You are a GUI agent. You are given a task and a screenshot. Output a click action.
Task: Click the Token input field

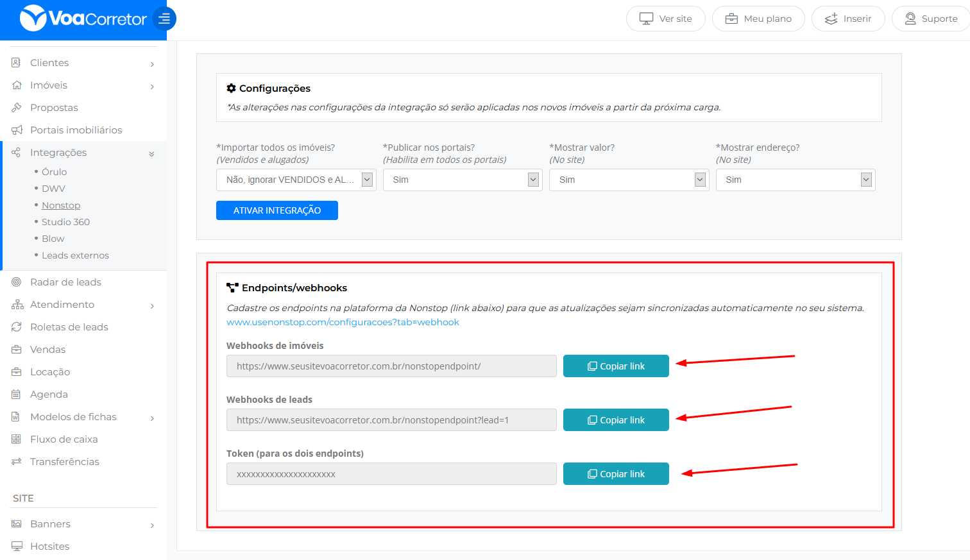click(x=391, y=474)
